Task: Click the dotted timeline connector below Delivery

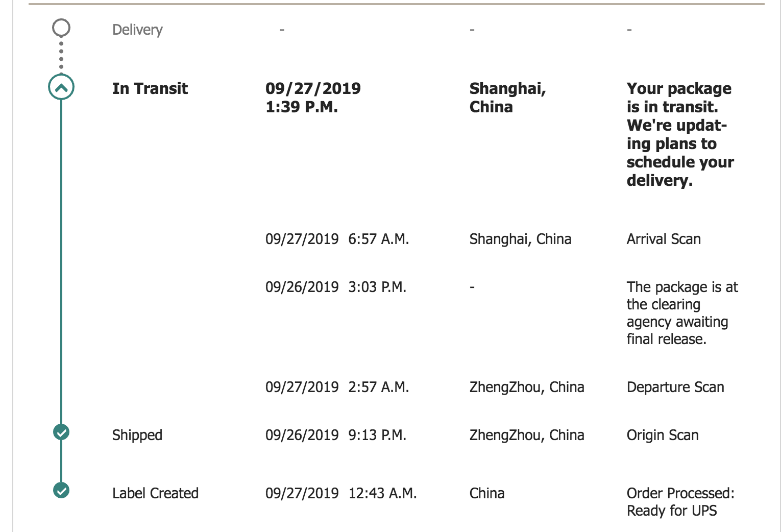Action: pos(61,56)
